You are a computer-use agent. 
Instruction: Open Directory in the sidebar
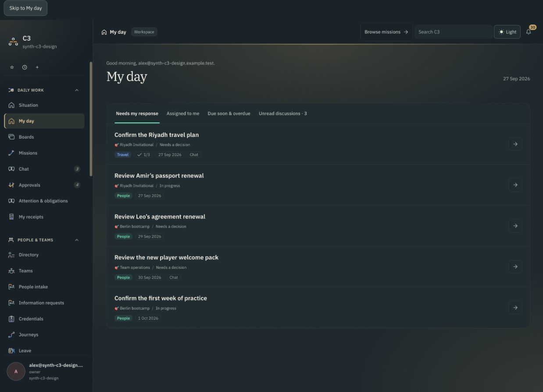tap(44, 255)
